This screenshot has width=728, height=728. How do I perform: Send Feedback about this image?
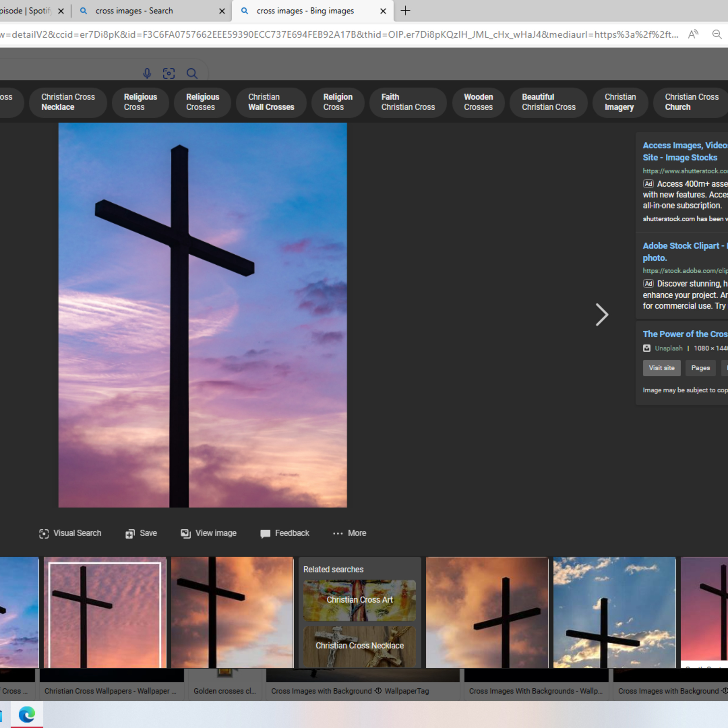click(284, 533)
